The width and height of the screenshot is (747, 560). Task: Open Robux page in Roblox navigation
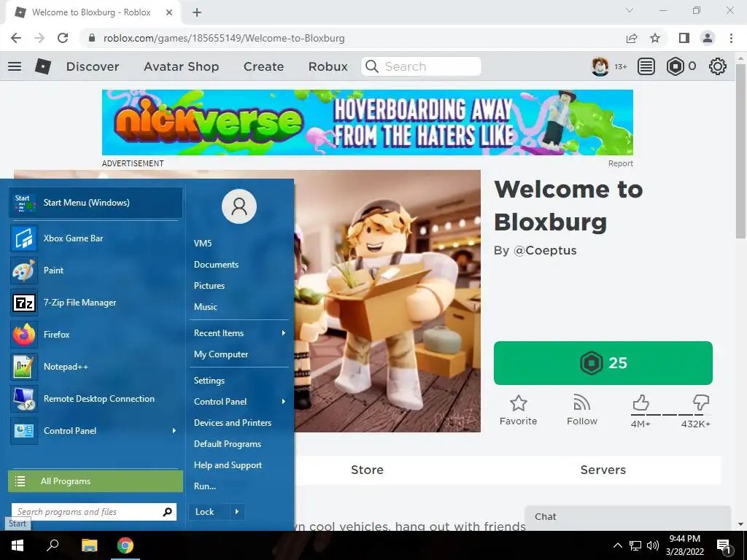[328, 66]
